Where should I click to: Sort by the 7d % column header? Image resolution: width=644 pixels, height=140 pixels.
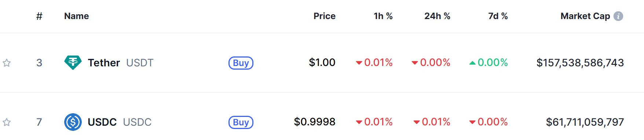tap(498, 16)
